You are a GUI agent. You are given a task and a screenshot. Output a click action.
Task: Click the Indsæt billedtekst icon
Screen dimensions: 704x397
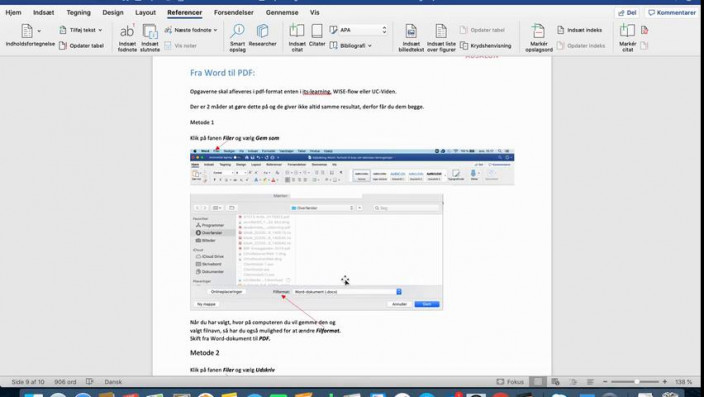(x=411, y=38)
